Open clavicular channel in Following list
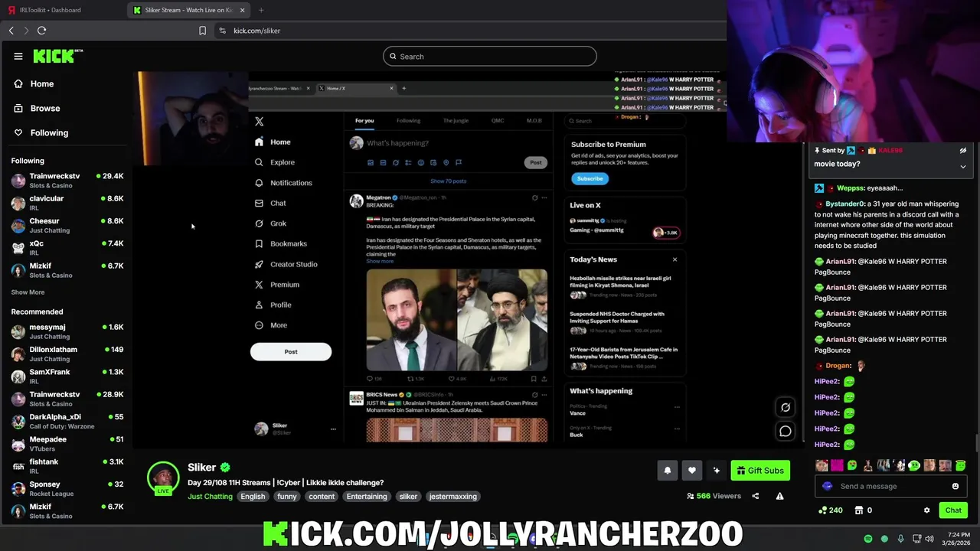The width and height of the screenshot is (980, 551). click(x=67, y=203)
